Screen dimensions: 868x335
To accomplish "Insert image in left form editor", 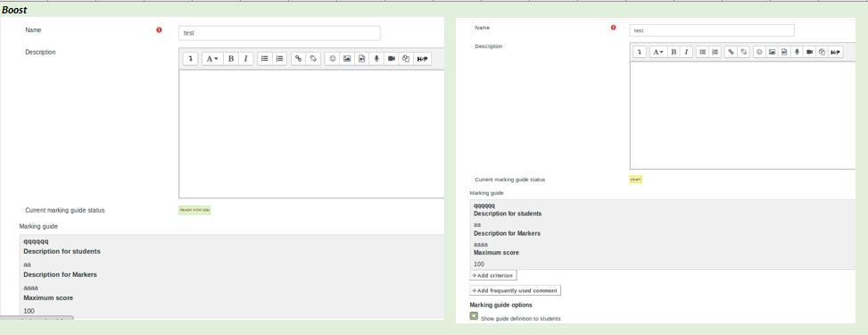I will 347,59.
